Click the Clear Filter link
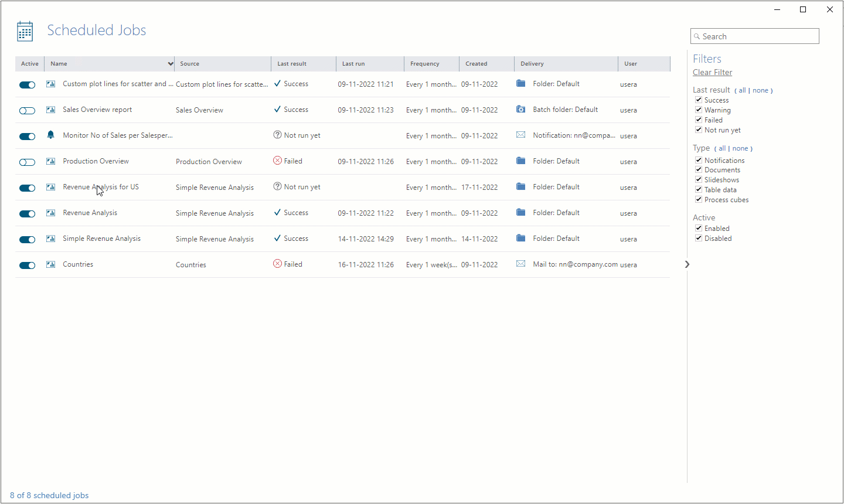844x504 pixels. pos(712,72)
